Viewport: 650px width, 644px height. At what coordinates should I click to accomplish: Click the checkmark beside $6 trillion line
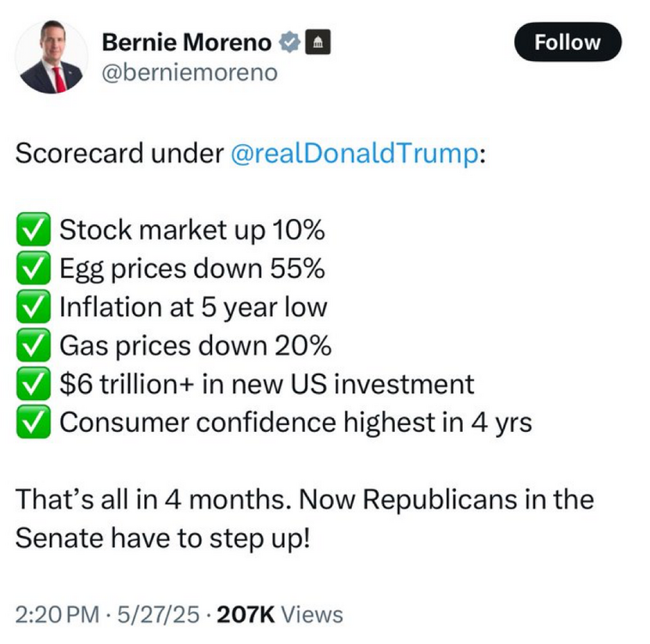click(x=33, y=384)
